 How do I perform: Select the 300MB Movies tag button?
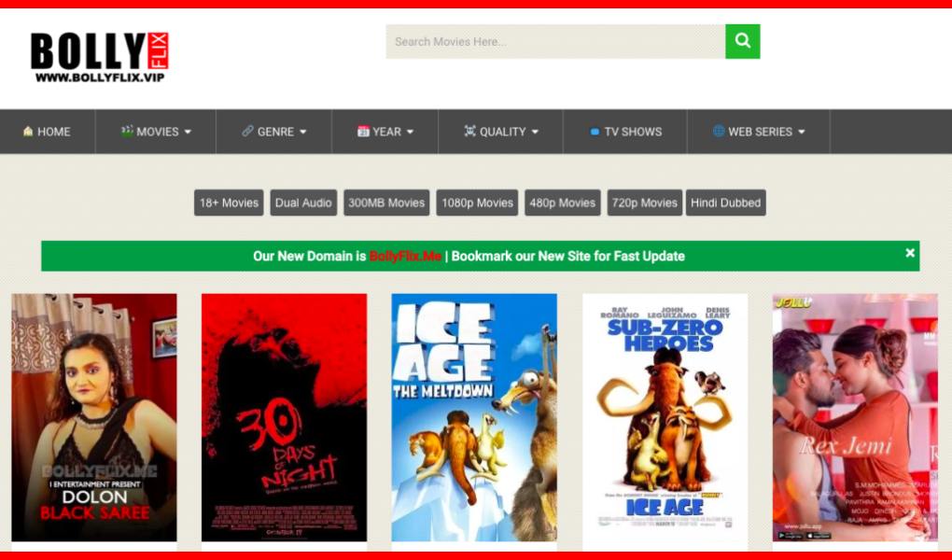point(386,203)
